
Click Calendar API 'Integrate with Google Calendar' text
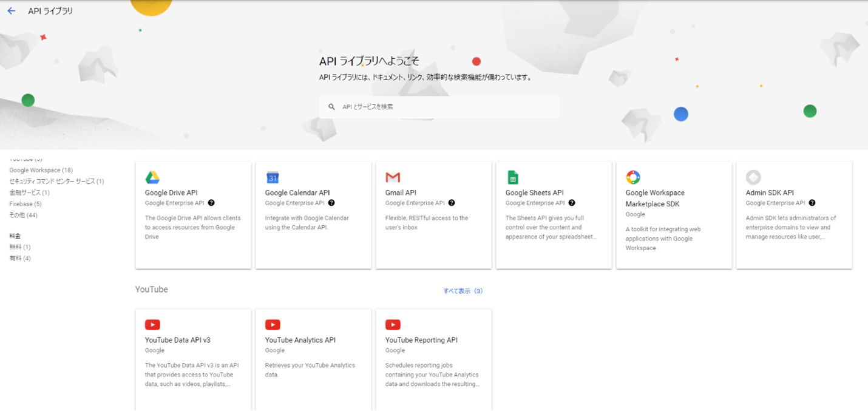(307, 223)
